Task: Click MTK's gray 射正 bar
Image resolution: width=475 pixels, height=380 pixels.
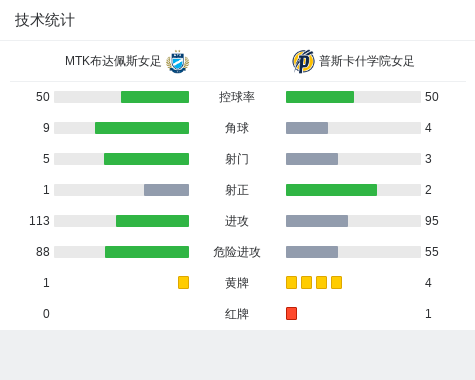Action: click(166, 190)
